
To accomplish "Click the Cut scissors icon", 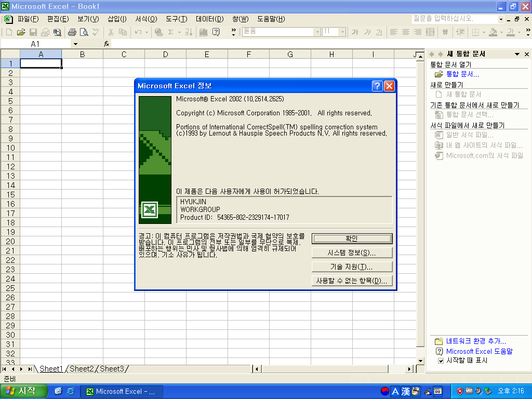I will [x=111, y=32].
